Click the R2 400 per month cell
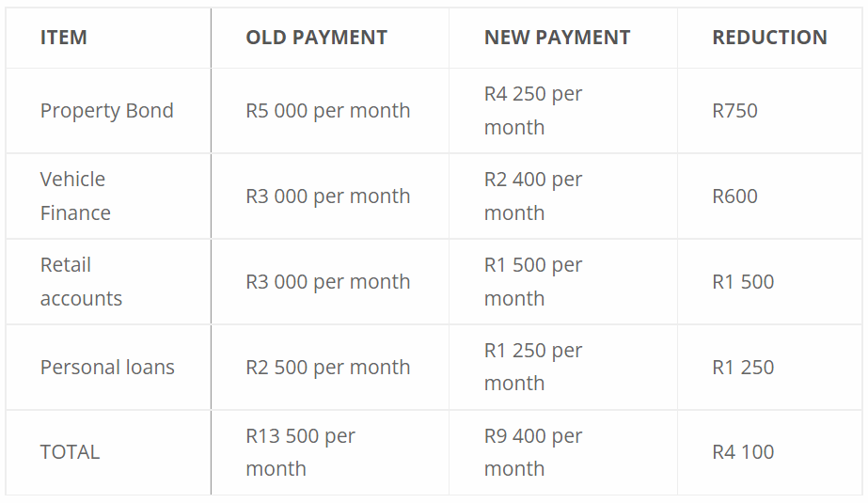 [x=533, y=196]
